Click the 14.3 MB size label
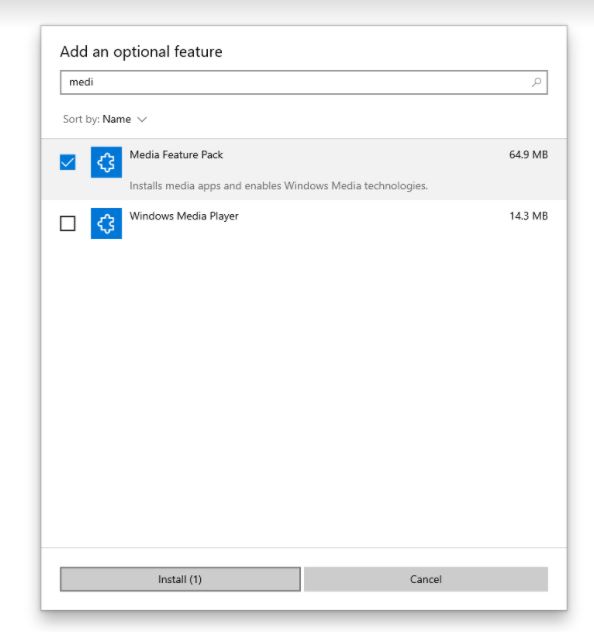The width and height of the screenshot is (594, 632). pos(528,216)
